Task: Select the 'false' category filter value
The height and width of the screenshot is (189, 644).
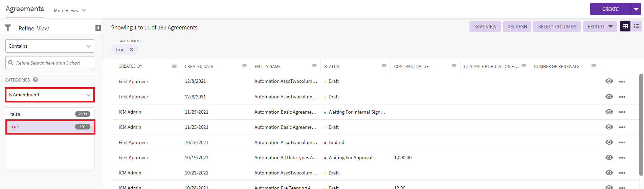Action: pyautogui.click(x=50, y=114)
